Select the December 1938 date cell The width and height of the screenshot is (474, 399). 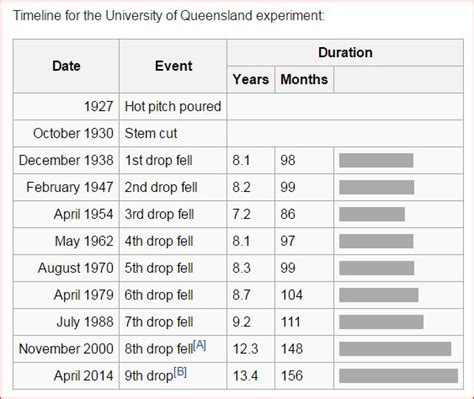66,160
